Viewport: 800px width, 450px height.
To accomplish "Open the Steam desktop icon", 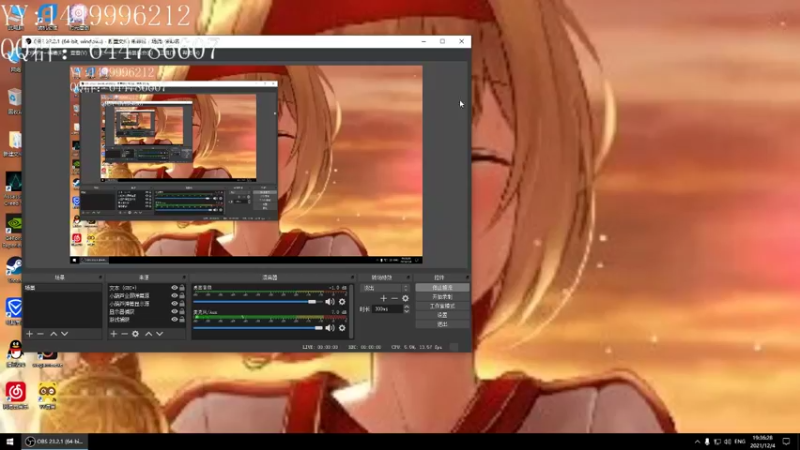I will (x=14, y=269).
